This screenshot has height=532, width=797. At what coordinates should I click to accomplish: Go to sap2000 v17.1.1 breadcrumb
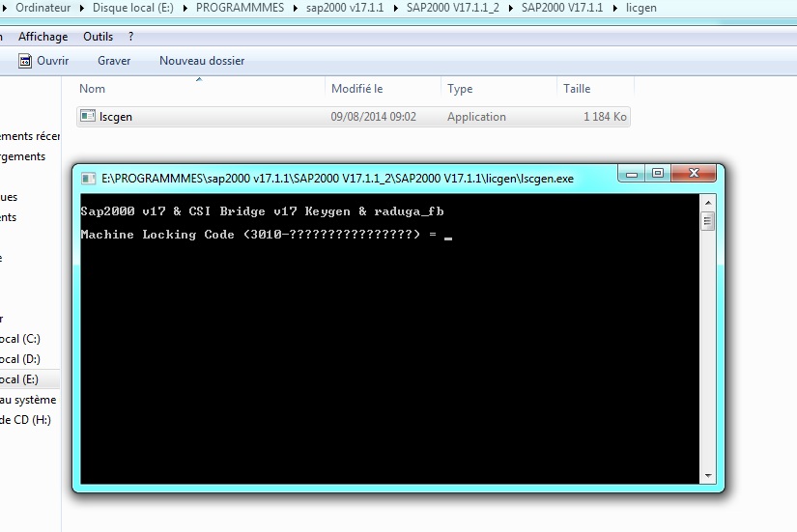coord(345,8)
